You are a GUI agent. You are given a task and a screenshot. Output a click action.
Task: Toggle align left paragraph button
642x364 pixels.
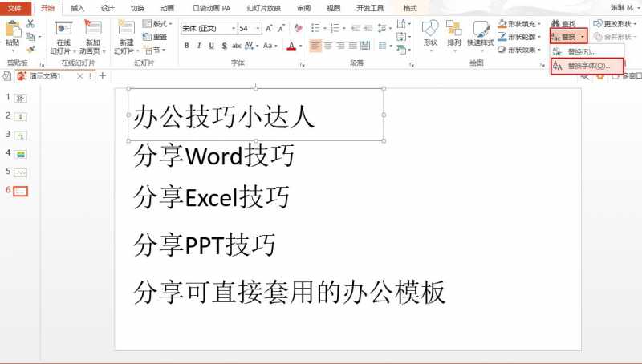[x=315, y=46]
